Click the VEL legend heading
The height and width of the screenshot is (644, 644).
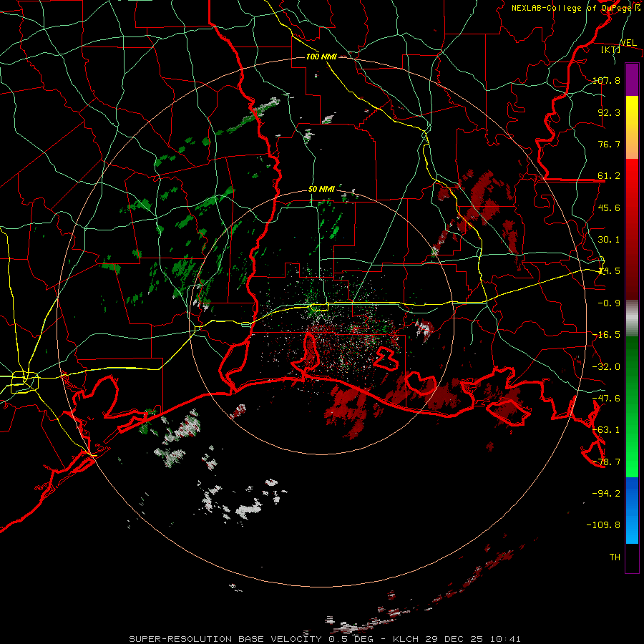pyautogui.click(x=628, y=43)
